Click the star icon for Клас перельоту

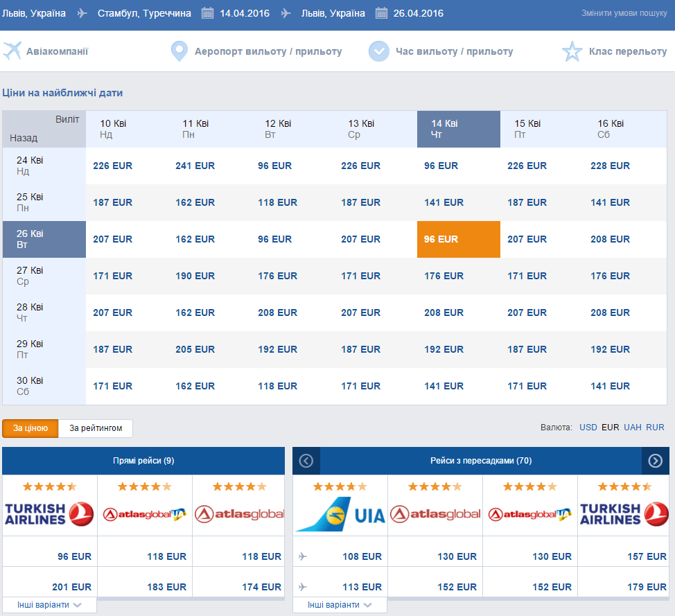tap(572, 51)
